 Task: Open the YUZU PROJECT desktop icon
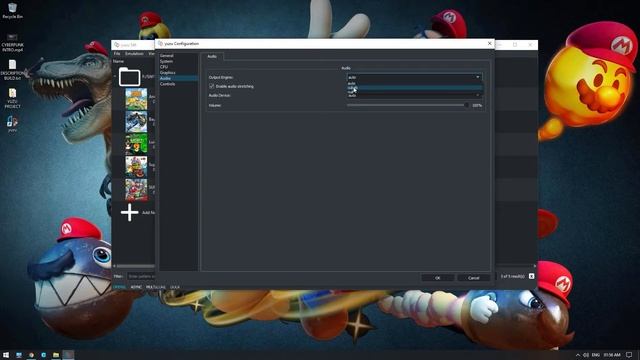coord(12,98)
